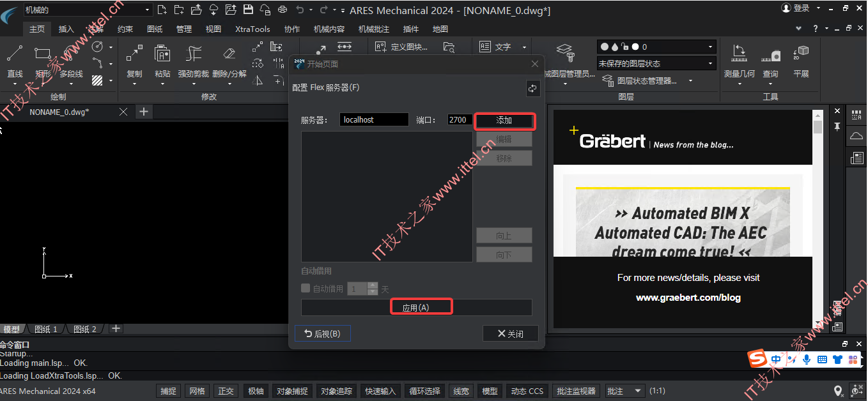Click the Mirror tool icon in Modify panel
868x401 pixels.
tap(258, 80)
